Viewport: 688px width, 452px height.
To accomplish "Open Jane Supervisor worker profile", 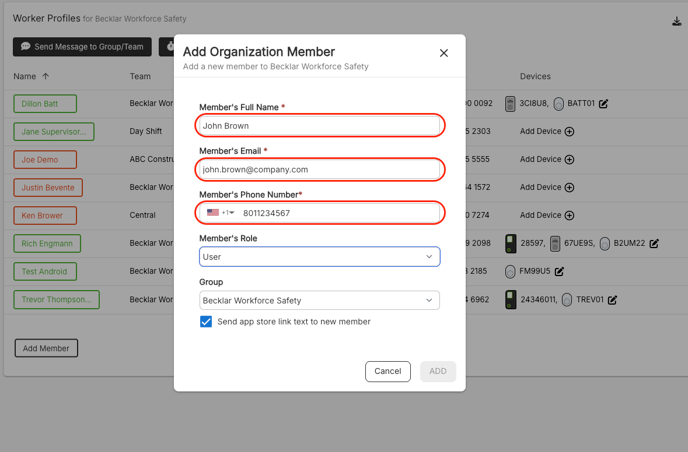I will tap(54, 132).
